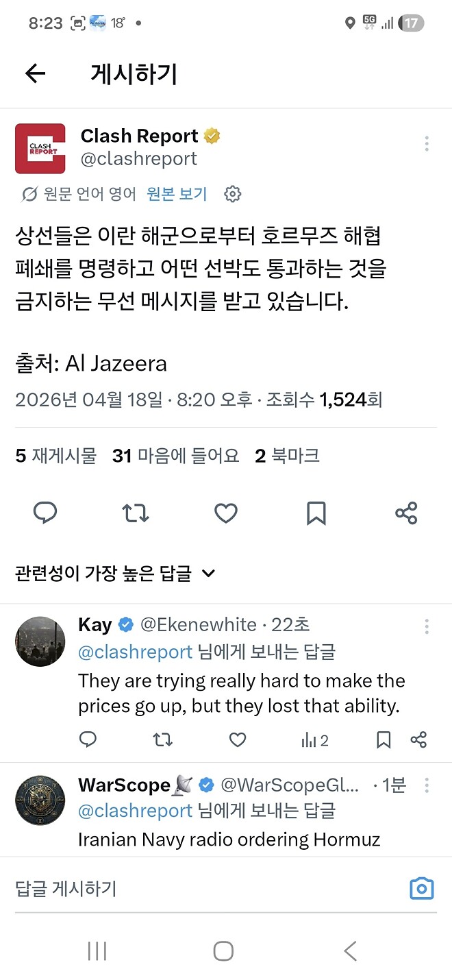452x980 pixels.
Task: Share Kay's reply
Action: click(419, 740)
